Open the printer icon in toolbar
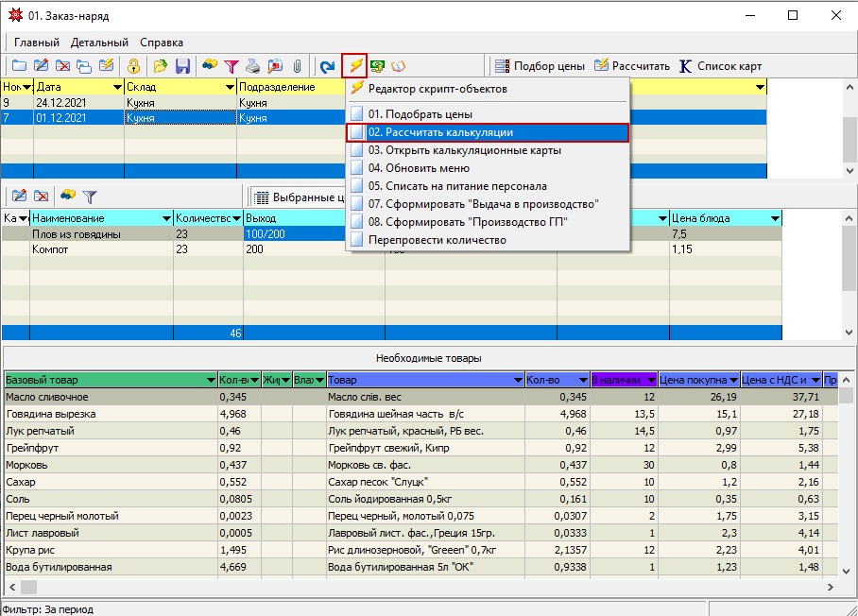This screenshot has width=858, height=616. point(252,66)
